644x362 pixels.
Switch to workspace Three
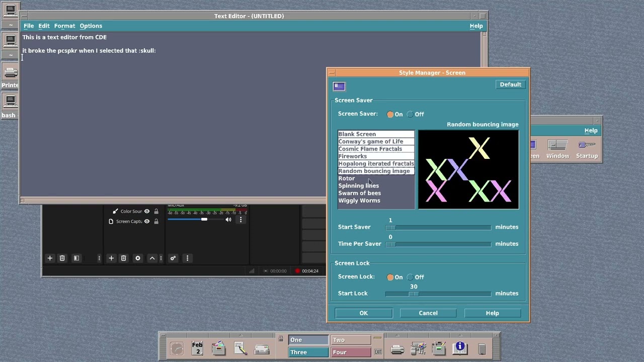(308, 352)
